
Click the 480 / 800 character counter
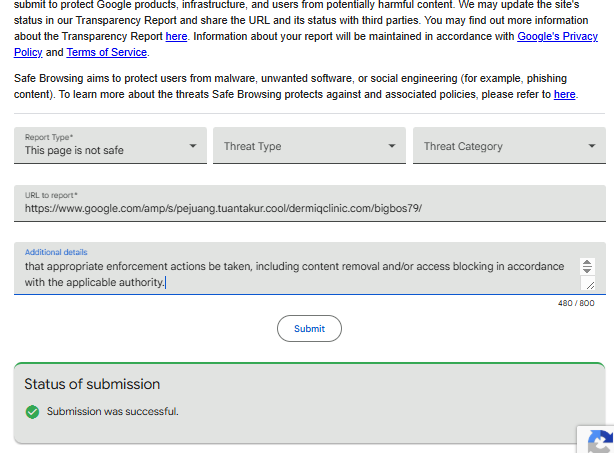click(576, 303)
